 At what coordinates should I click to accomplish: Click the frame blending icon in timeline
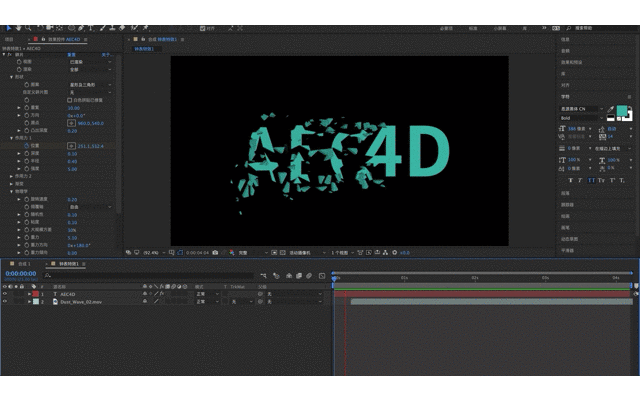(299, 276)
